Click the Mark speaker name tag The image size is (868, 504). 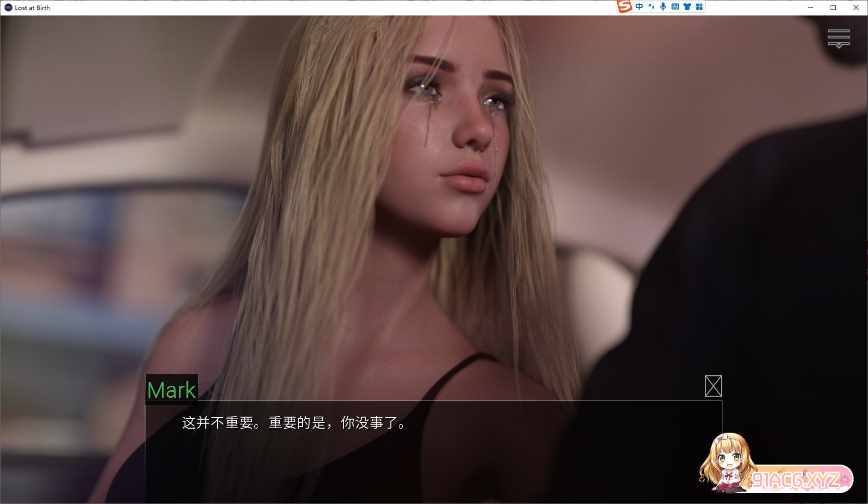pyautogui.click(x=172, y=390)
